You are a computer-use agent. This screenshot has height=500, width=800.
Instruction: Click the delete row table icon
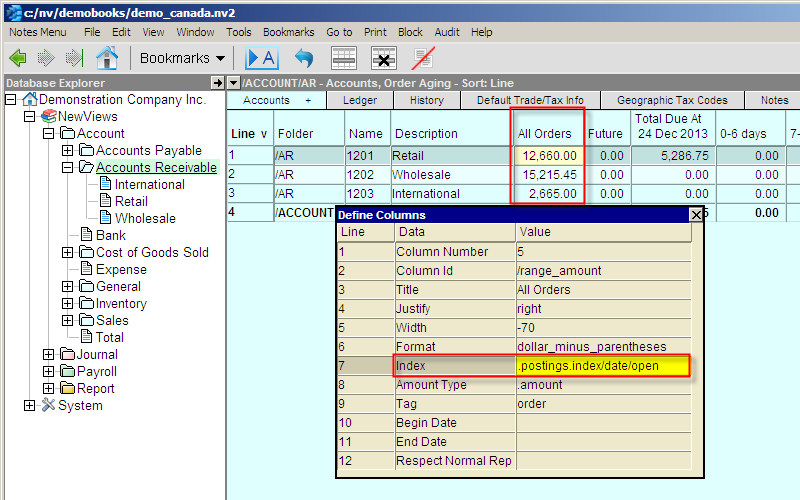(384, 58)
